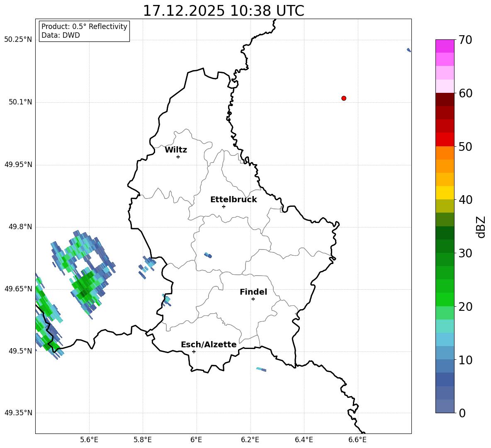
Task: Click the yellow colorbar swatch above 40
Action: click(x=445, y=193)
